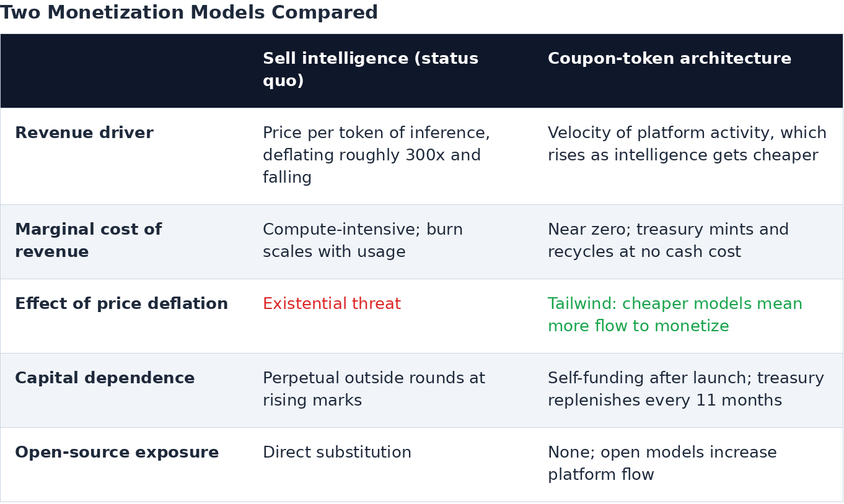Viewport: 844px width, 504px height.
Task: Click the 'Marginal cost of revenue' row label
Action: click(88, 241)
